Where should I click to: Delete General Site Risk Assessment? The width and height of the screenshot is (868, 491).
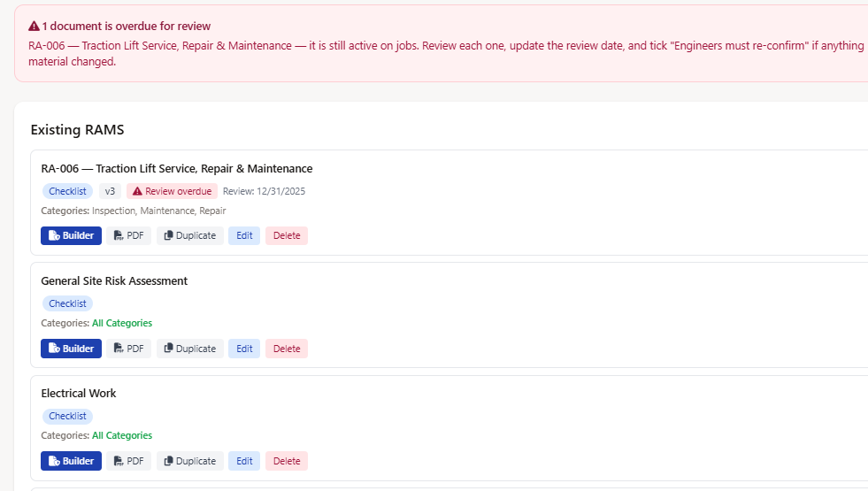pos(287,349)
